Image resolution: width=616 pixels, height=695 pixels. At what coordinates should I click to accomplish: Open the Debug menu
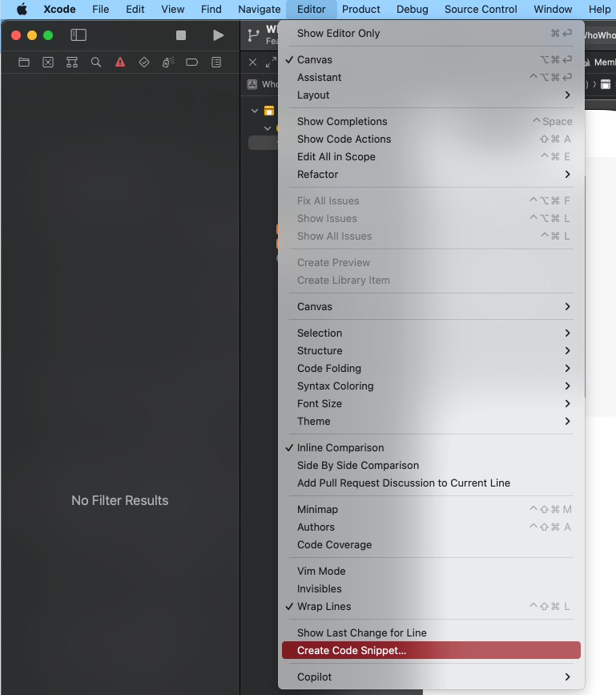click(413, 10)
